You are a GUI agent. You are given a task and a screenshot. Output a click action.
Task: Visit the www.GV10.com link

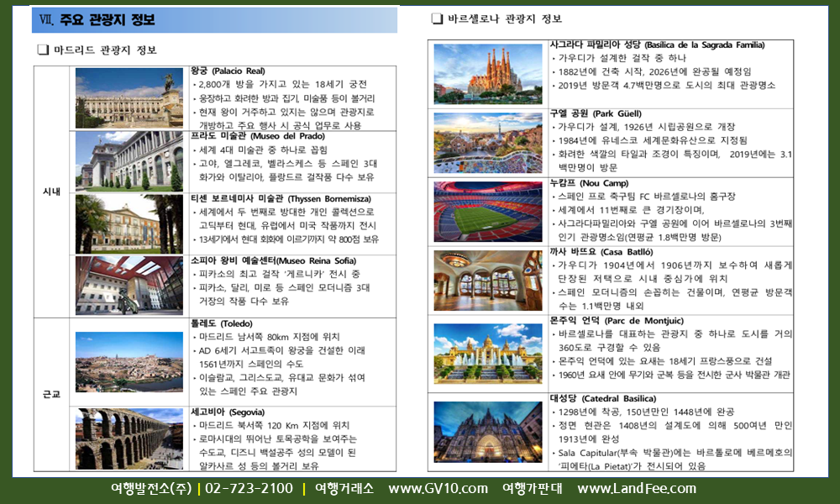(438, 489)
